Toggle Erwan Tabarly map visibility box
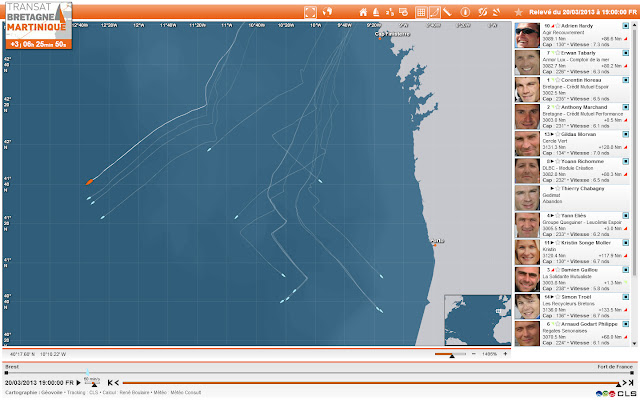The image size is (640, 400). pos(625,53)
